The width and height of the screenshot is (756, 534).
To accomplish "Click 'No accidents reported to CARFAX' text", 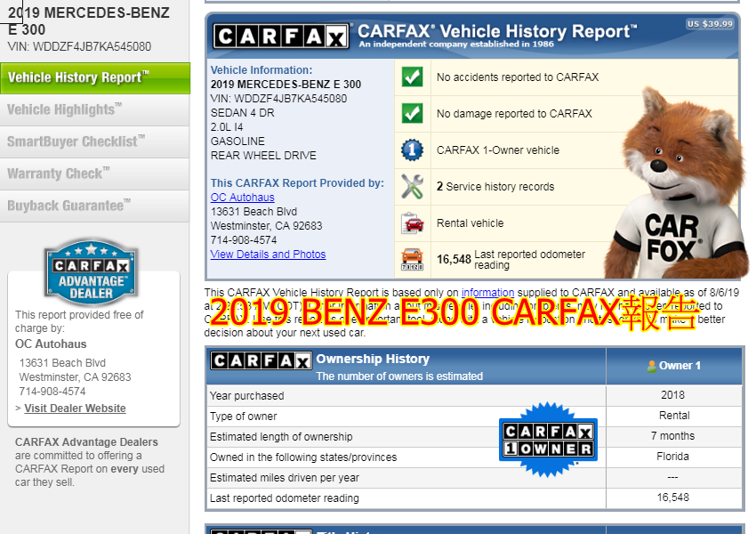I will (518, 77).
